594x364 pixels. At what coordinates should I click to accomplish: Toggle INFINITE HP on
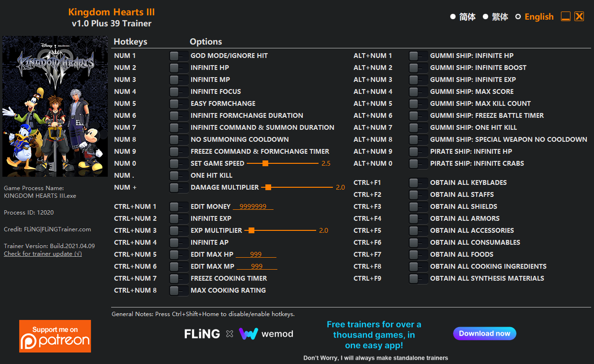tap(179, 68)
